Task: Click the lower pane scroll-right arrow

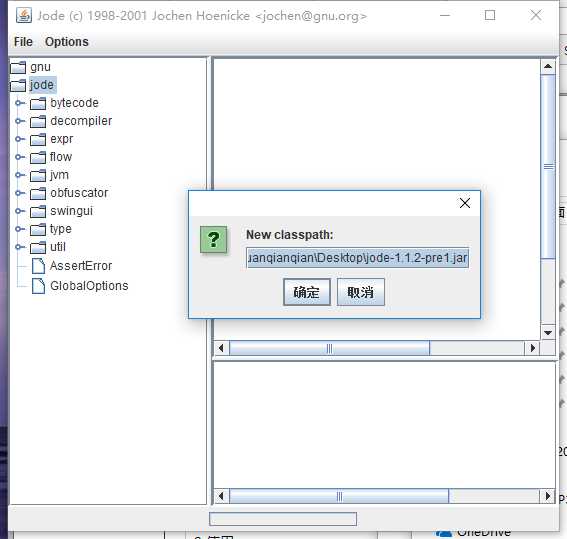Action: 547,496
